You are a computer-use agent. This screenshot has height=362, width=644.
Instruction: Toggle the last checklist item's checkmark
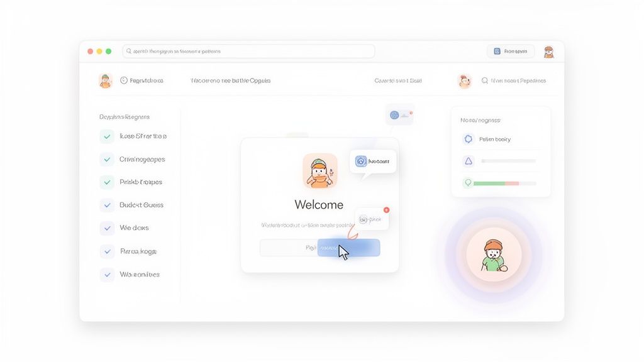tap(107, 274)
